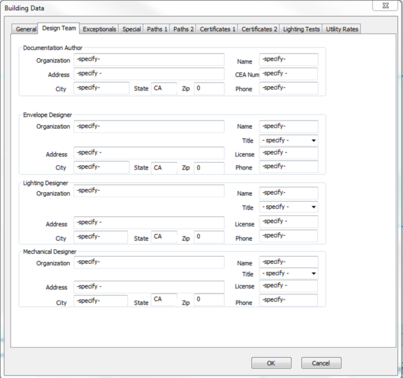Image resolution: width=403 pixels, height=378 pixels.
Task: Go to the Lighting Tests tab
Action: pos(301,29)
